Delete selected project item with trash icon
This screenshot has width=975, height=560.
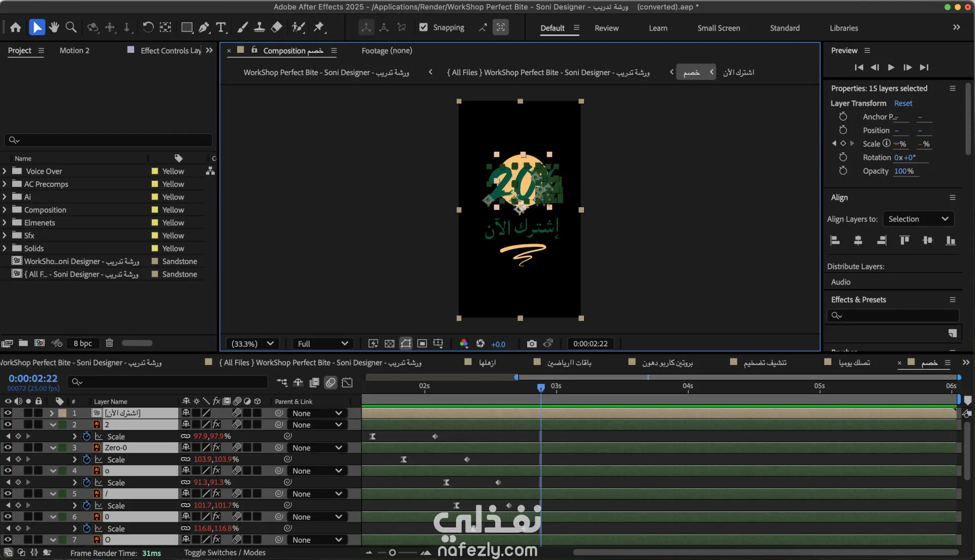tap(109, 343)
